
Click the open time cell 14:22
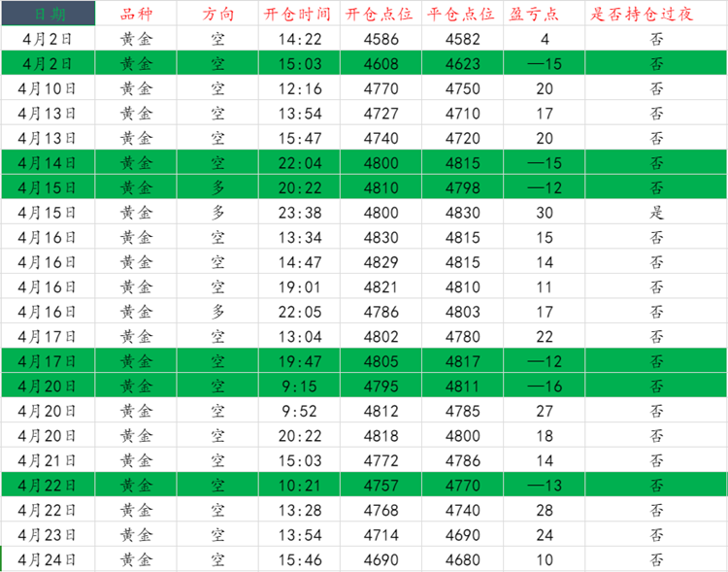click(300, 38)
